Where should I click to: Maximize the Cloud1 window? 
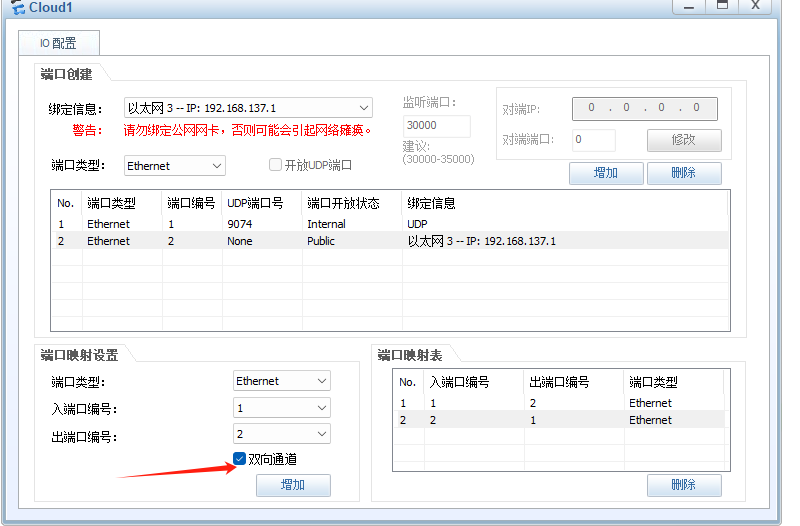point(722,6)
